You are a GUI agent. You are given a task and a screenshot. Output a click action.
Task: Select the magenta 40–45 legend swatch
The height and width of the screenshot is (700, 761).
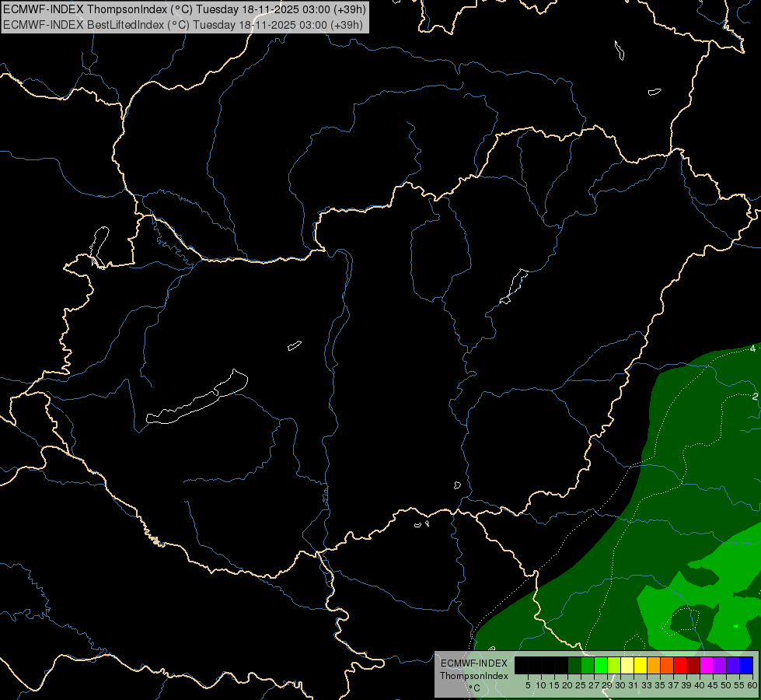(707, 665)
